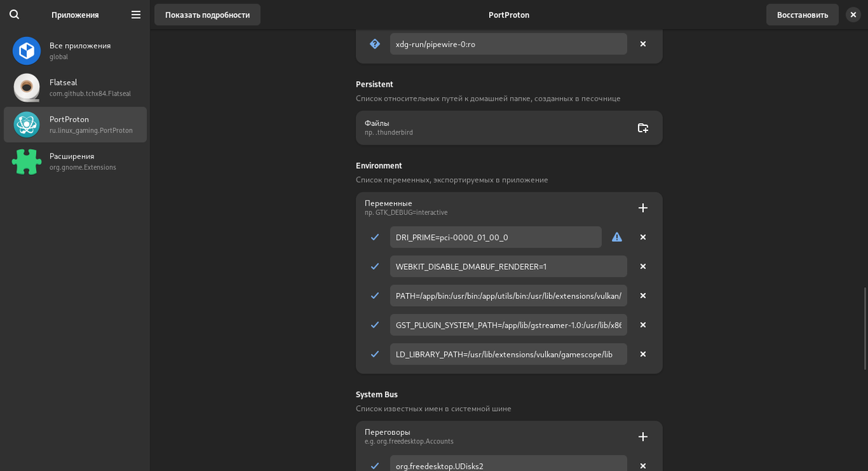This screenshot has height=471, width=868.
Task: Toggle checkmark for DRI_PRIME variable
Action: coord(375,237)
